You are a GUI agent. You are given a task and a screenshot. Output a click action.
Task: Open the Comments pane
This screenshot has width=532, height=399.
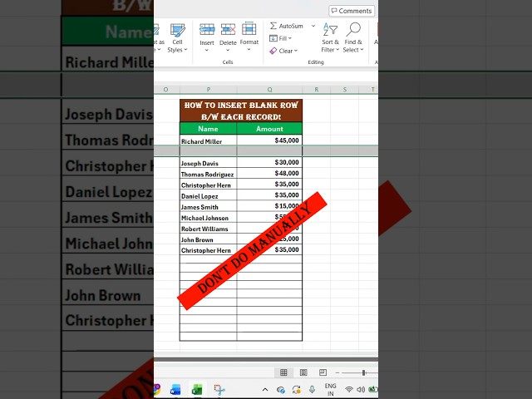(352, 11)
